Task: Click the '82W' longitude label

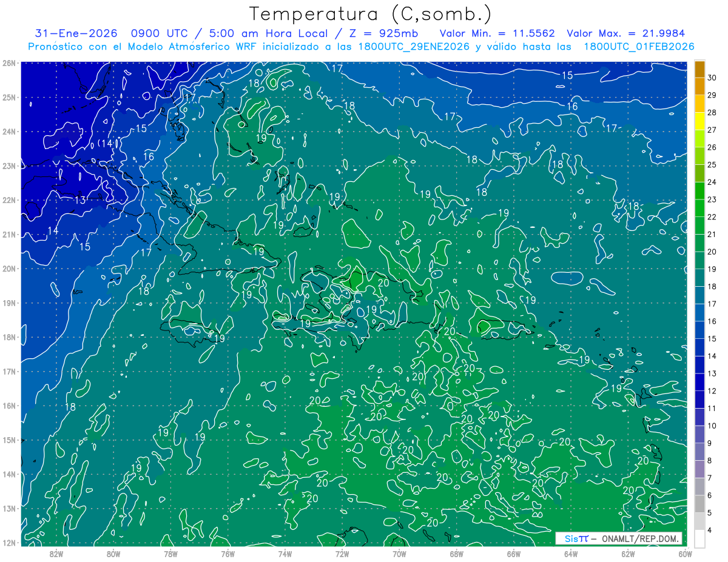Action: point(56,554)
